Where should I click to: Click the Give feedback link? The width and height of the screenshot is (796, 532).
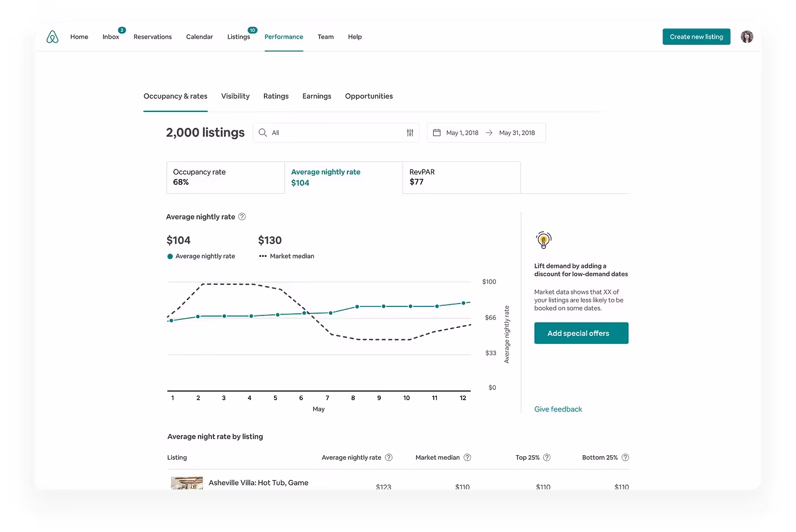click(558, 409)
